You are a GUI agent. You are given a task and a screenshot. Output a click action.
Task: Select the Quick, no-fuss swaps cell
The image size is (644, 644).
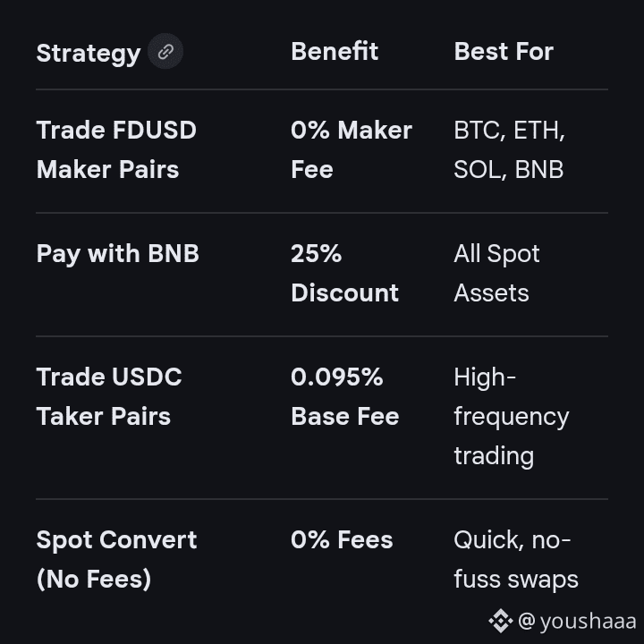pyautogui.click(x=515, y=559)
